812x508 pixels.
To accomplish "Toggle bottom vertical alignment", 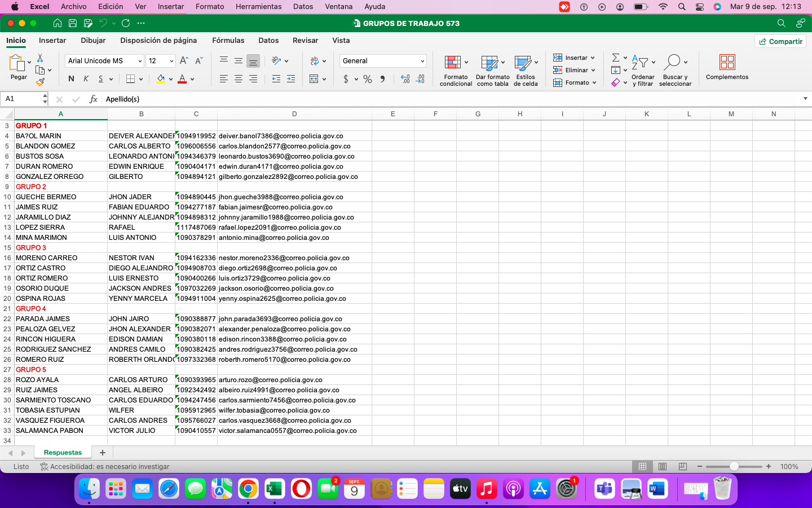I will (x=253, y=61).
